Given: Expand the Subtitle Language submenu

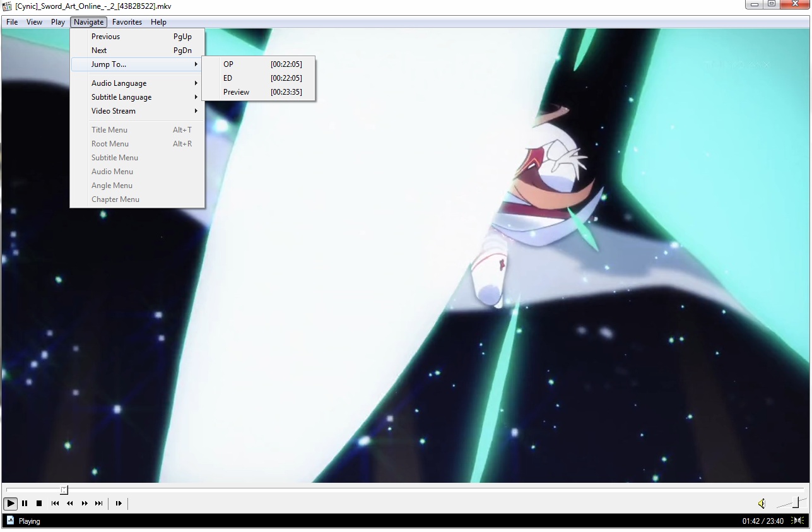Looking at the screenshot, I should coord(137,97).
